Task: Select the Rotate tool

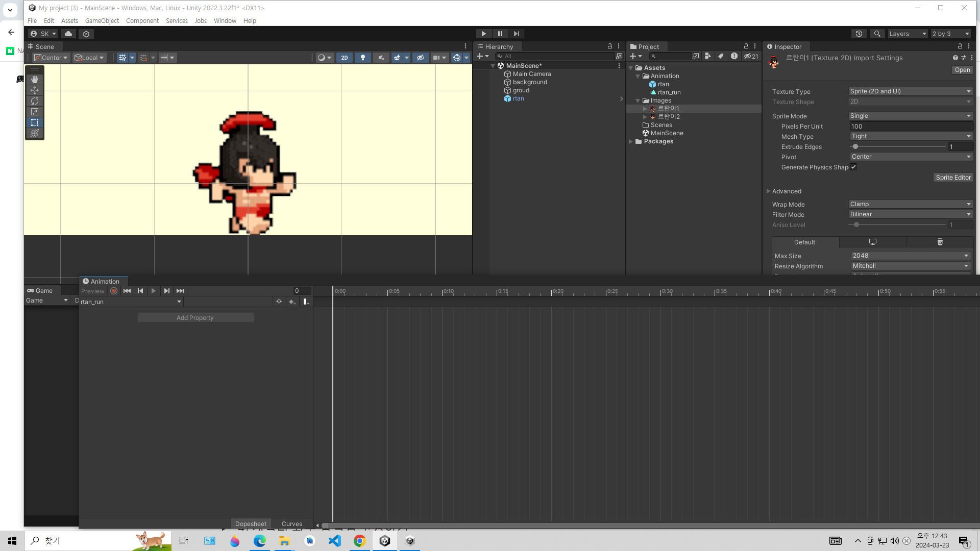Action: pyautogui.click(x=35, y=101)
